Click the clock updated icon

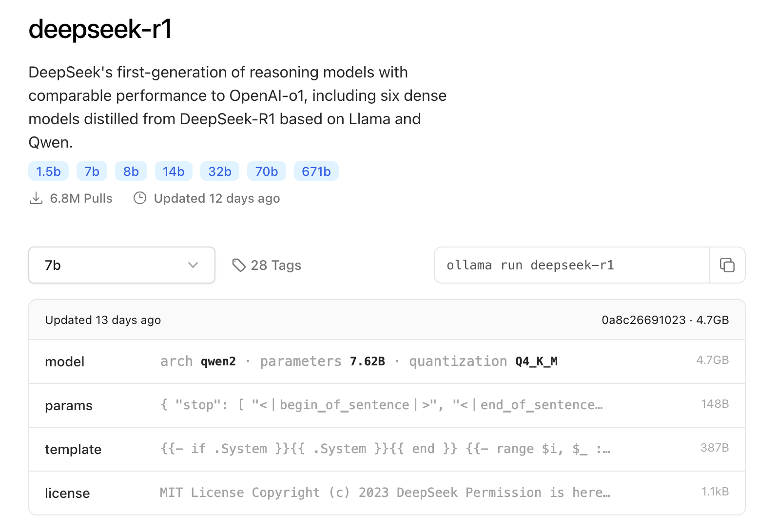coord(140,198)
